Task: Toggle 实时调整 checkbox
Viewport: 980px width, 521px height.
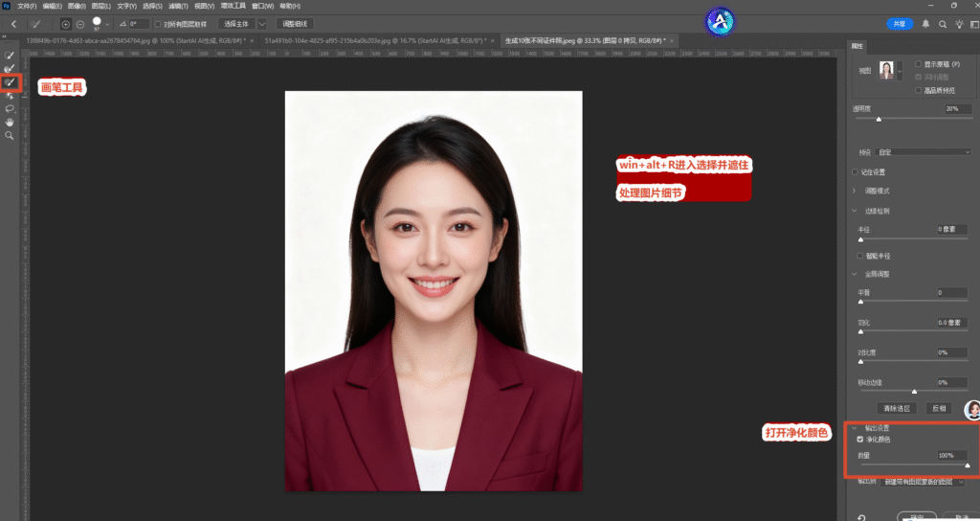Action: (x=918, y=77)
